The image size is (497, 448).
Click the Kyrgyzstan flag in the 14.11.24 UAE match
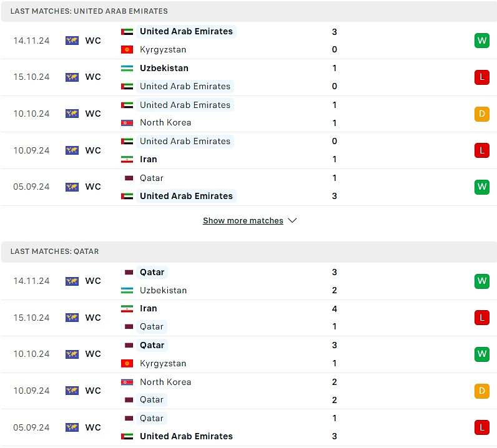(x=127, y=50)
